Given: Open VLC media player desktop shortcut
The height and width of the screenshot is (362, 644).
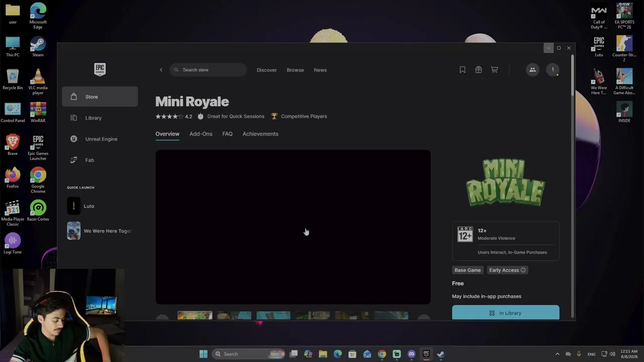Looking at the screenshot, I should [38, 82].
